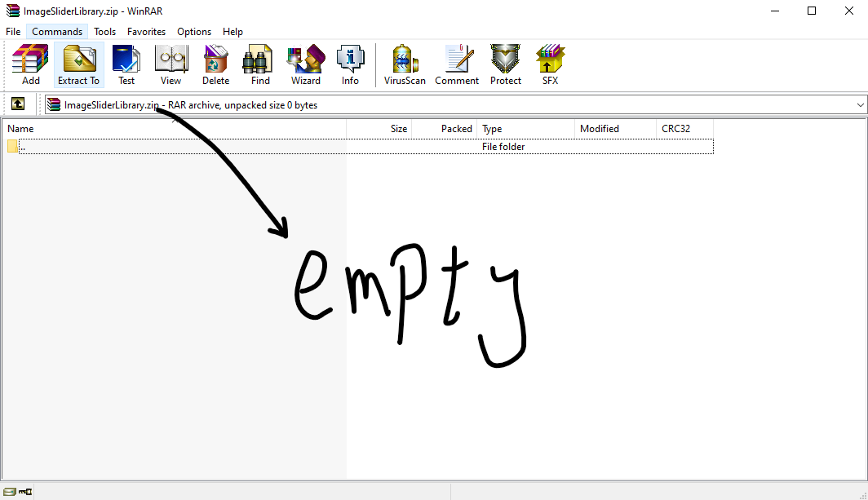
Task: Click the WinRAR title bar icon
Action: (x=13, y=11)
